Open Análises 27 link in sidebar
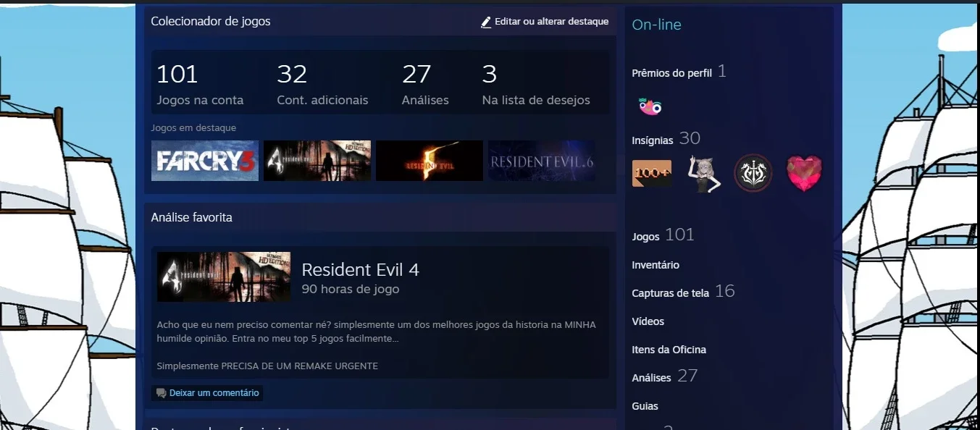 click(x=664, y=376)
